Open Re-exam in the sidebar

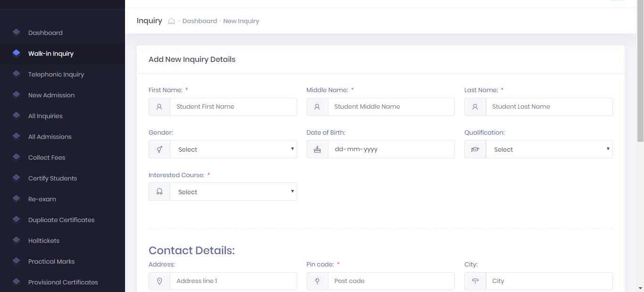pos(62,199)
